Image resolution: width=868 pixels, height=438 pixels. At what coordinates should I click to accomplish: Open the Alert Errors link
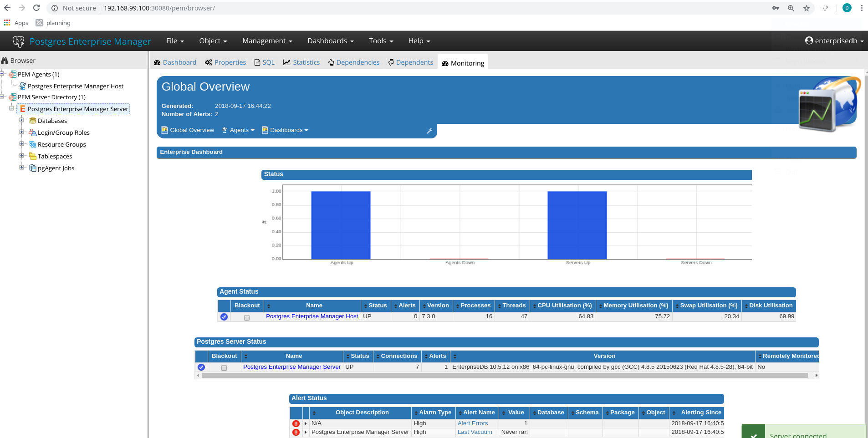pyautogui.click(x=473, y=423)
